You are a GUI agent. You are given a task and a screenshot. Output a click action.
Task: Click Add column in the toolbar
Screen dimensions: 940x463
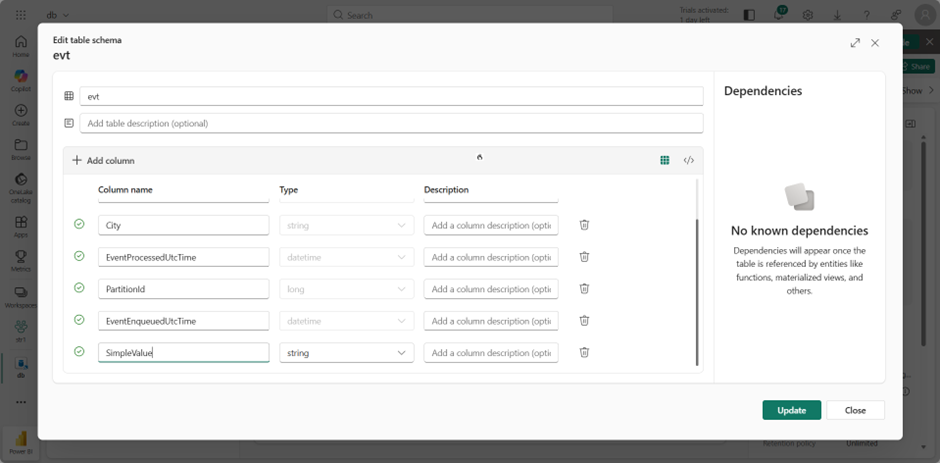[103, 160]
